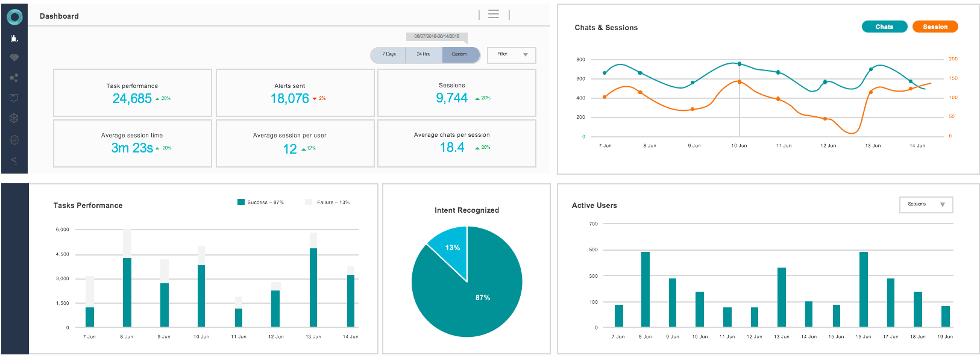Open settings via the sidebar gear icon
The height and width of the screenshot is (358, 980).
click(x=14, y=140)
